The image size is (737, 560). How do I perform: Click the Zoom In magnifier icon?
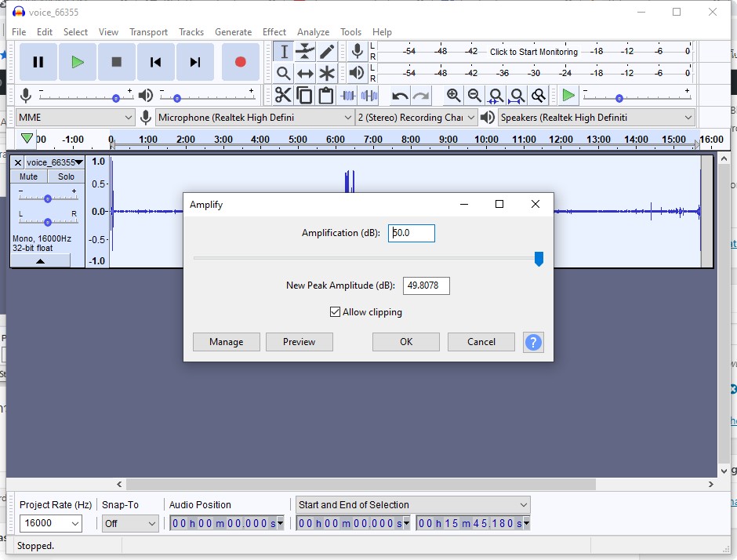click(453, 96)
